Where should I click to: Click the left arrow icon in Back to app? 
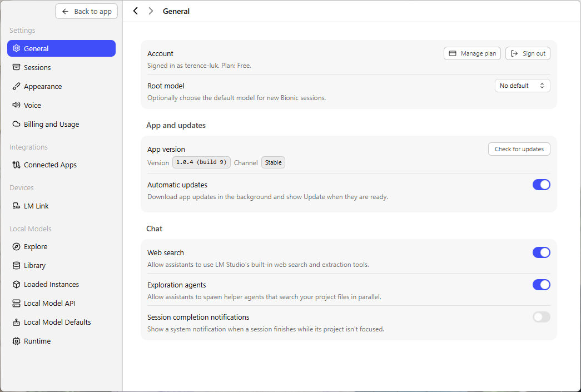coord(65,12)
